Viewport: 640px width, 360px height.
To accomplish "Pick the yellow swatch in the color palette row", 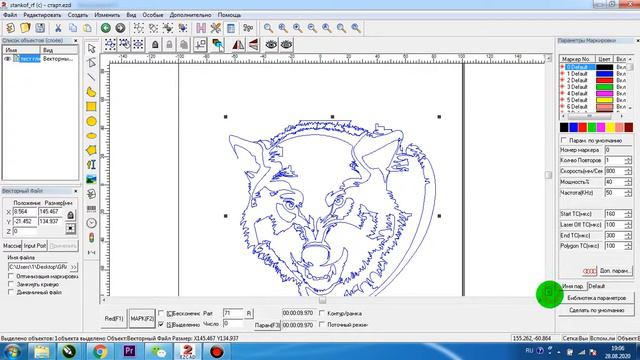I will coord(610,128).
